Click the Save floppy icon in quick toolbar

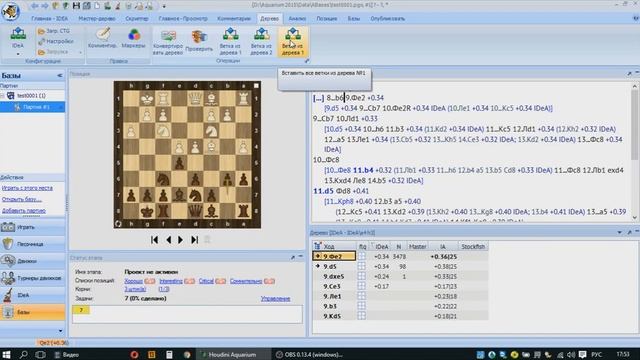pos(76,6)
